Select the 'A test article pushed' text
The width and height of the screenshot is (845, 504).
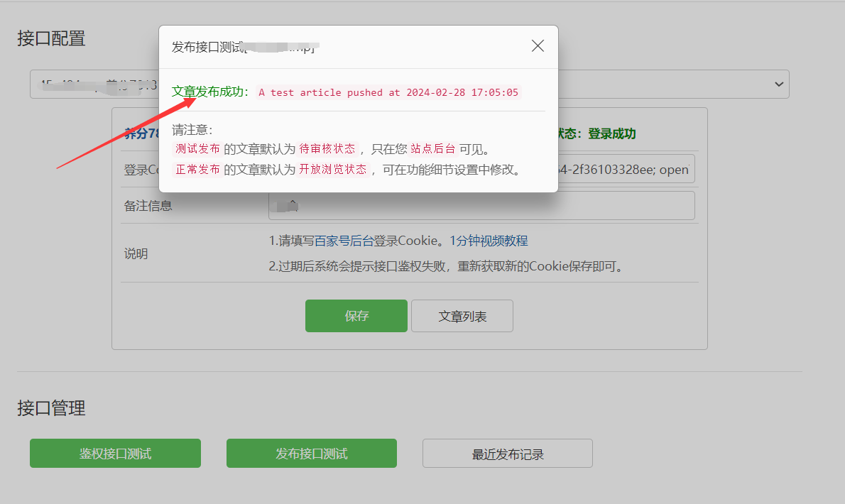point(388,92)
